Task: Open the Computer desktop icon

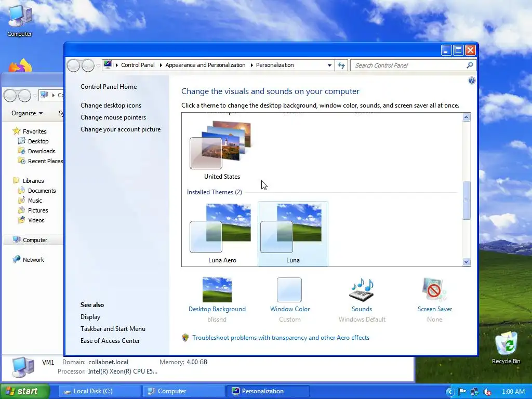Action: click(20, 20)
